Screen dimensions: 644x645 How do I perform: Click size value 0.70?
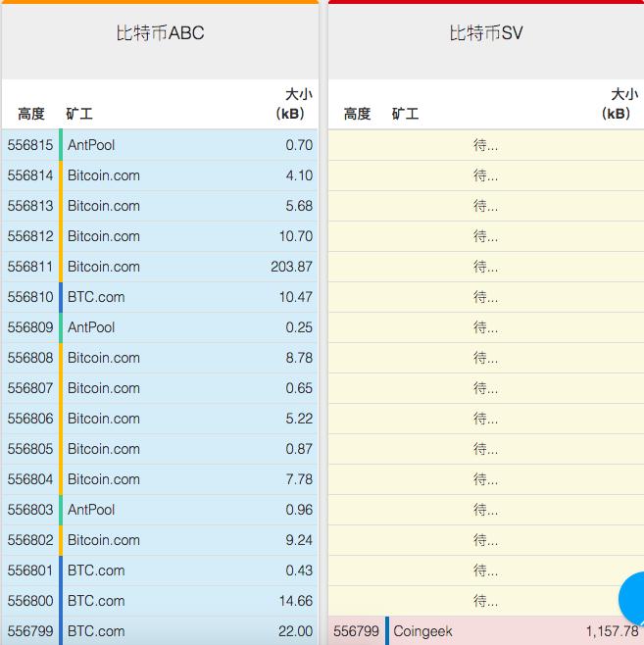coord(299,145)
